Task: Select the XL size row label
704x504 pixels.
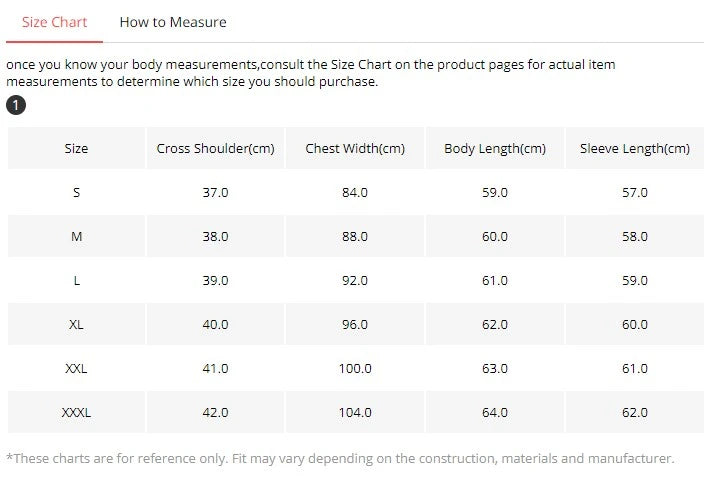Action: click(76, 324)
